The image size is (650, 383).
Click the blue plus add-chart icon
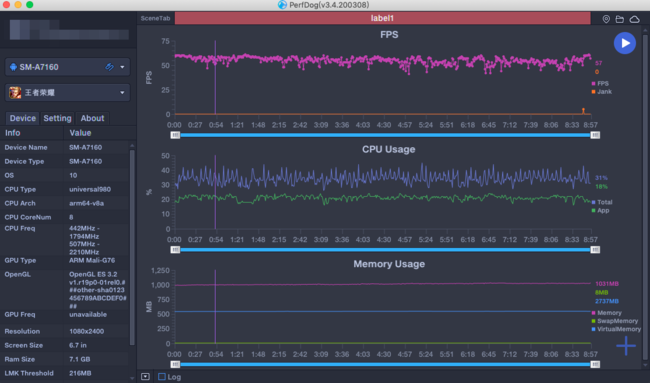[x=626, y=346]
